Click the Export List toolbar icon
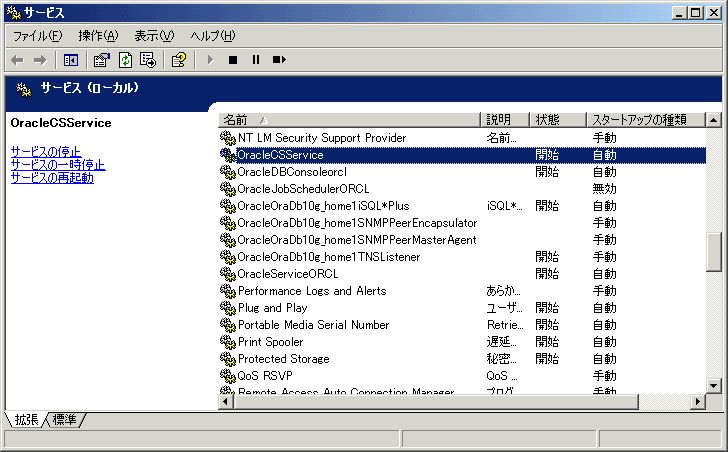Image resolution: width=728 pixels, height=452 pixels. click(x=148, y=60)
